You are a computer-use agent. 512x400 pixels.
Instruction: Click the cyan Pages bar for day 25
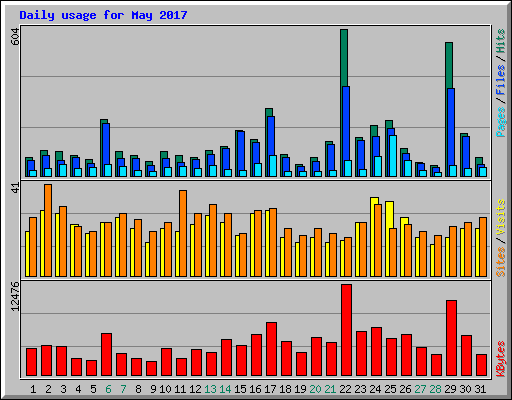coord(393,156)
